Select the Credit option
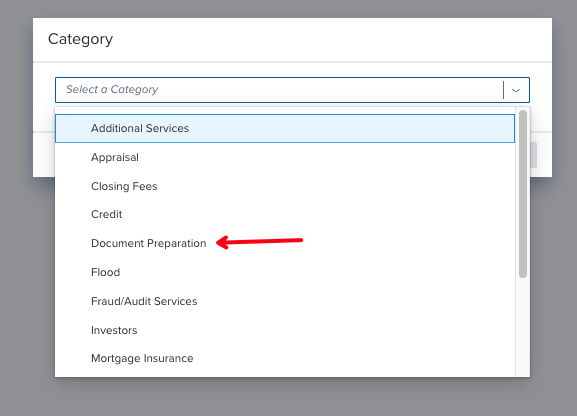 click(285, 214)
